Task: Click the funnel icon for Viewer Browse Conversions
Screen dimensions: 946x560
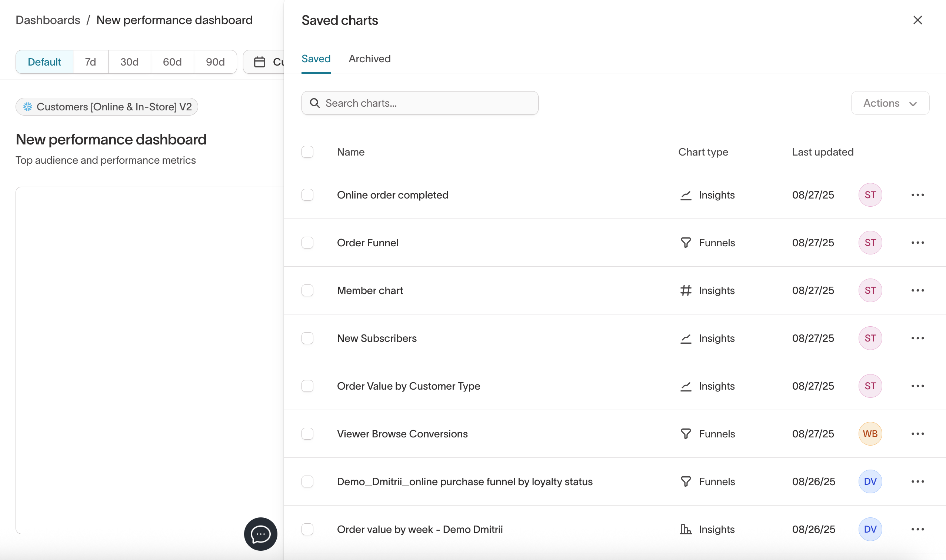Action: [686, 434]
